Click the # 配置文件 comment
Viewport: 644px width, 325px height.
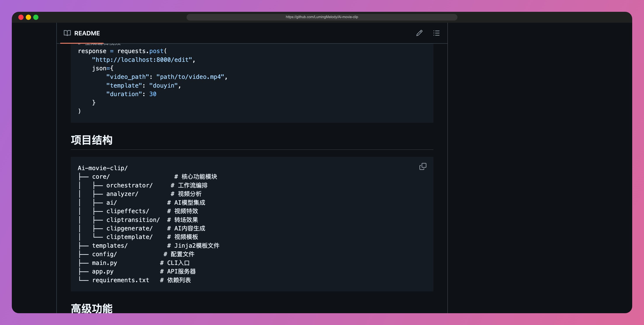(179, 254)
